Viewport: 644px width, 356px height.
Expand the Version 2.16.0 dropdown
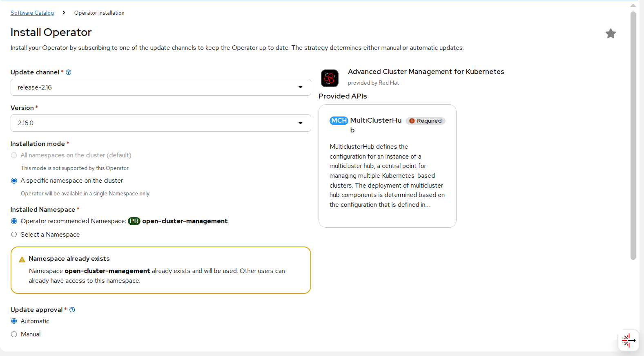pos(160,123)
